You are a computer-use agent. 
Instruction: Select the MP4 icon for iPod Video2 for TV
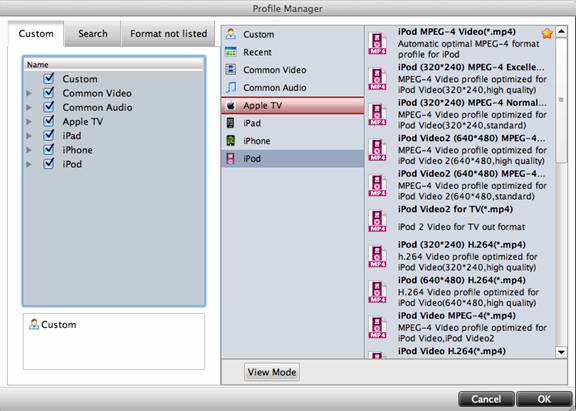click(x=377, y=220)
